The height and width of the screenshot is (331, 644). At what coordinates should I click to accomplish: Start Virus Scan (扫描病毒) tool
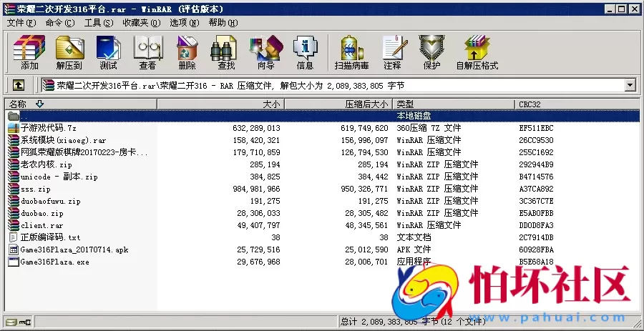[x=351, y=52]
